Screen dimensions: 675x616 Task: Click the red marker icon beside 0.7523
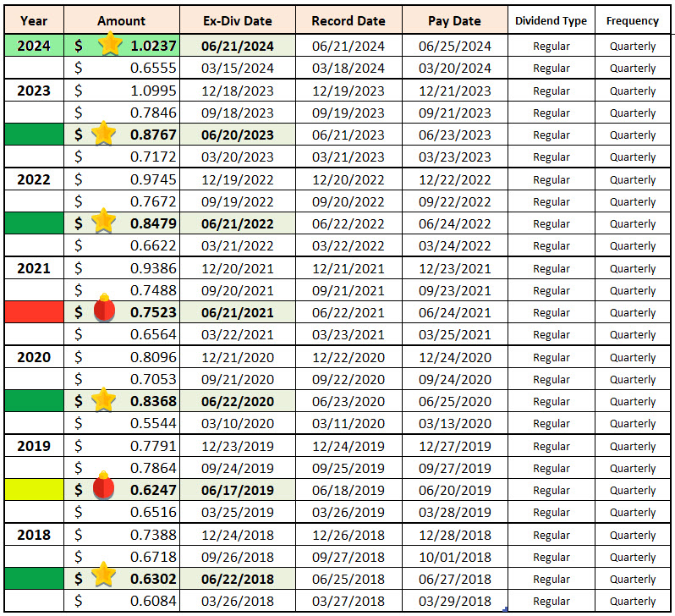click(103, 311)
